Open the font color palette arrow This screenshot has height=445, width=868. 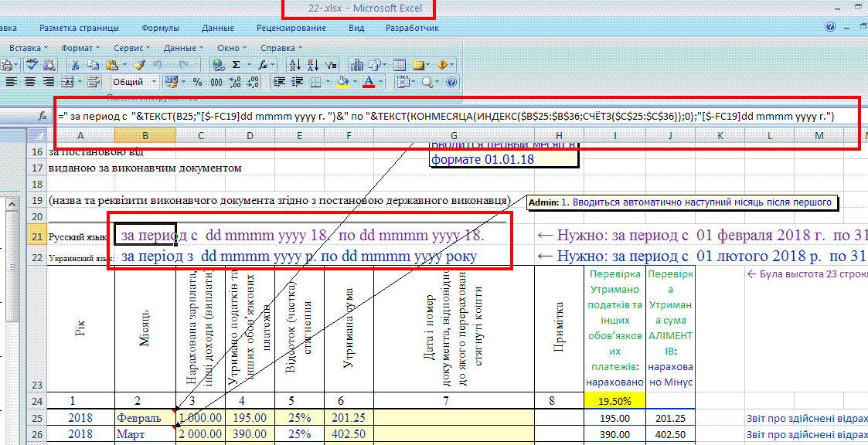pos(381,82)
